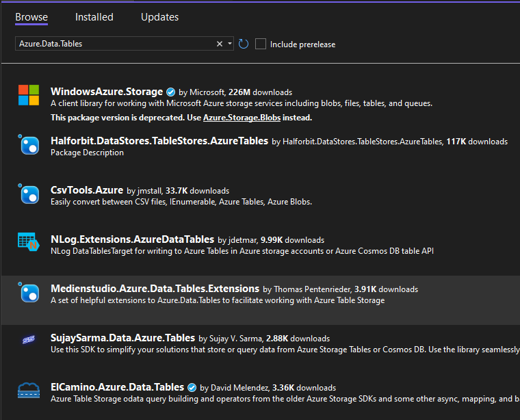Click 'by David Melendez' author text
The image size is (520, 420).
235,388
